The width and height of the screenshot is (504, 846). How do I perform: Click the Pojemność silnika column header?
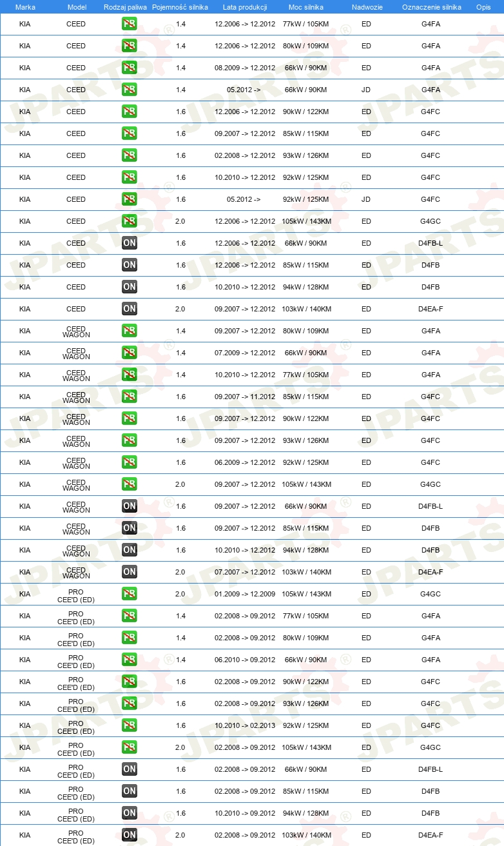pyautogui.click(x=180, y=7)
